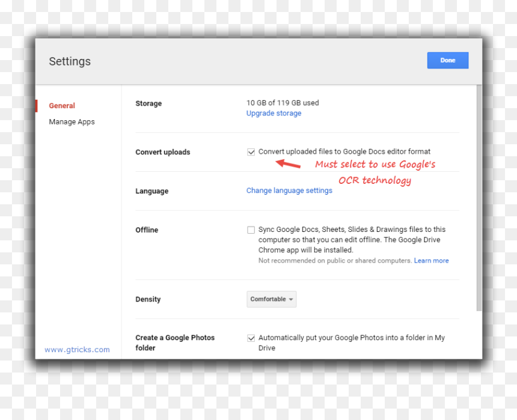Image resolution: width=517 pixels, height=420 pixels.
Task: Click the www.gtricks.com watermark link
Action: click(77, 350)
